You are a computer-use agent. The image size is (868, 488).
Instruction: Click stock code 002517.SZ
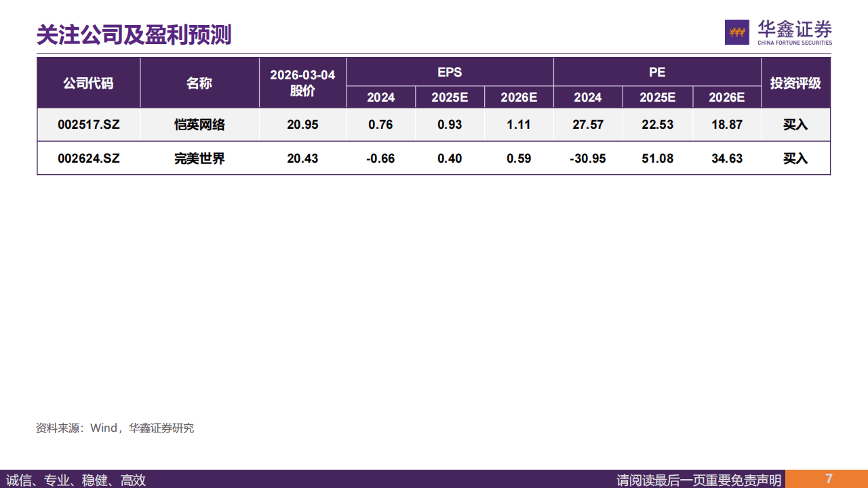(88, 125)
